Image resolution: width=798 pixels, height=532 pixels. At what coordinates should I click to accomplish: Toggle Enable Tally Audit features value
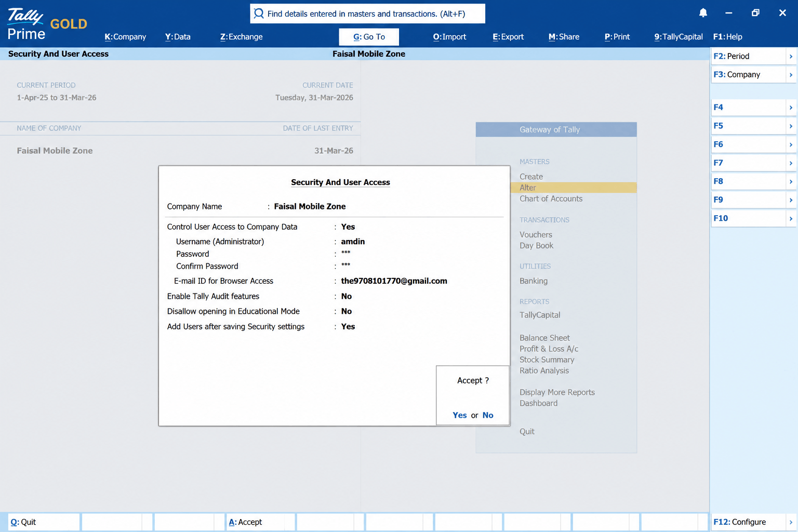point(347,296)
